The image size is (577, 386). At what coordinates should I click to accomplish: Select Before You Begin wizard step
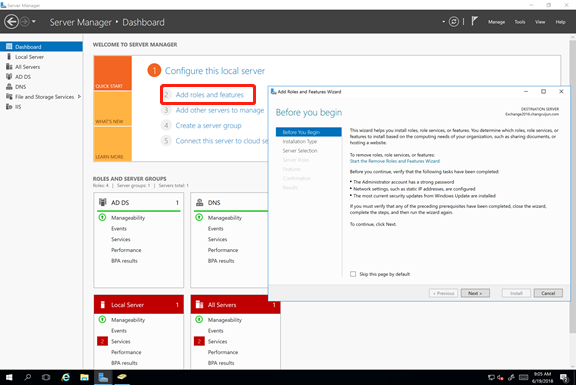(308, 132)
